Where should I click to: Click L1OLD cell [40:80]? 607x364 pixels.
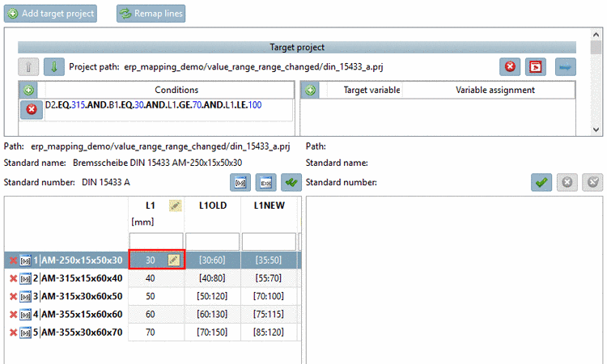212,278
